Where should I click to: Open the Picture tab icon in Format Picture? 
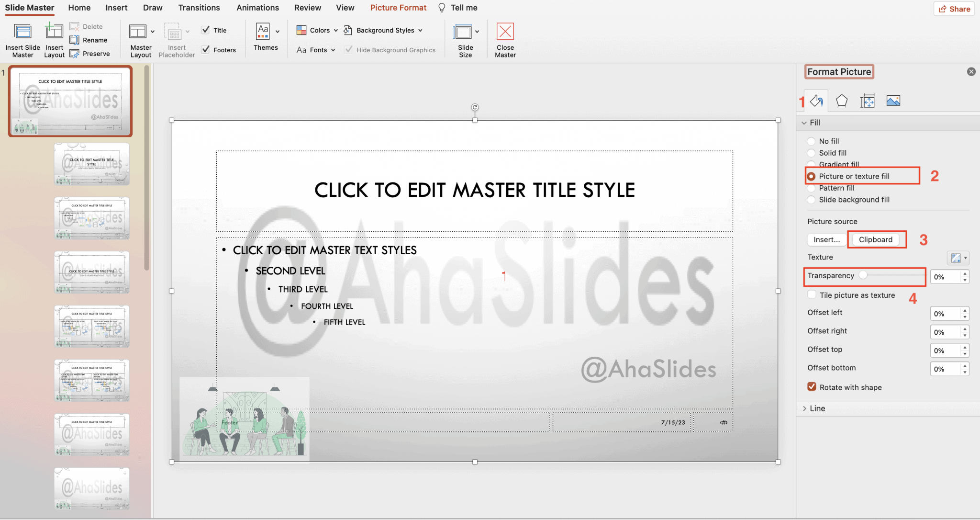coord(894,101)
